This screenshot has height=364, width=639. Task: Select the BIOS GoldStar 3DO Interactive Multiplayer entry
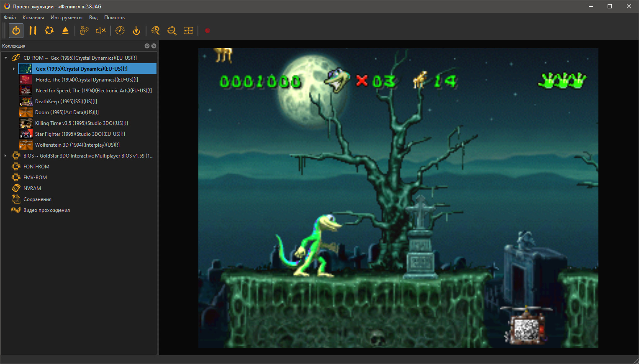[x=88, y=155]
